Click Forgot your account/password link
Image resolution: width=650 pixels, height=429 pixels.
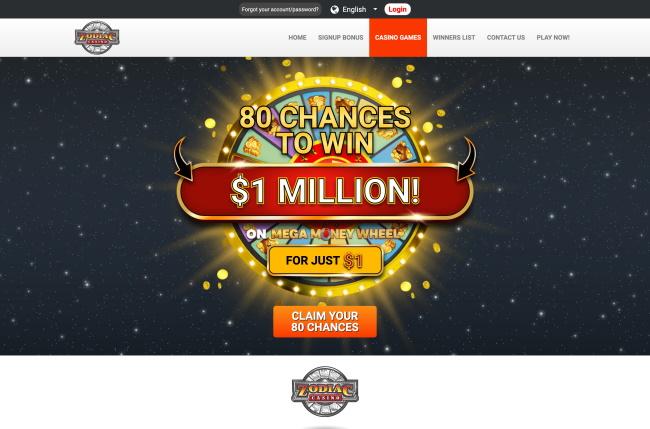280,9
